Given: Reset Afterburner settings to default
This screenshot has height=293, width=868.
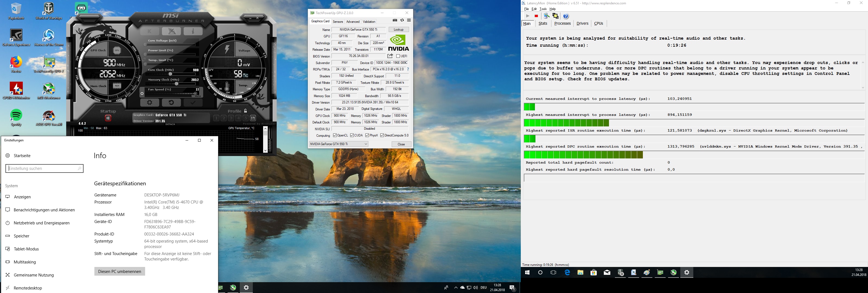Looking at the screenshot, I should pos(171,103).
